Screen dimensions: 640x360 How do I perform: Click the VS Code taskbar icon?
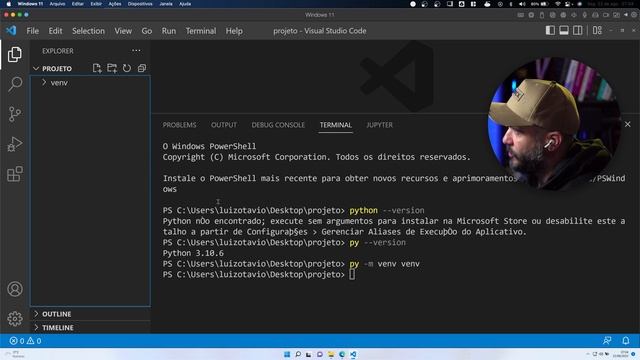pos(353,354)
